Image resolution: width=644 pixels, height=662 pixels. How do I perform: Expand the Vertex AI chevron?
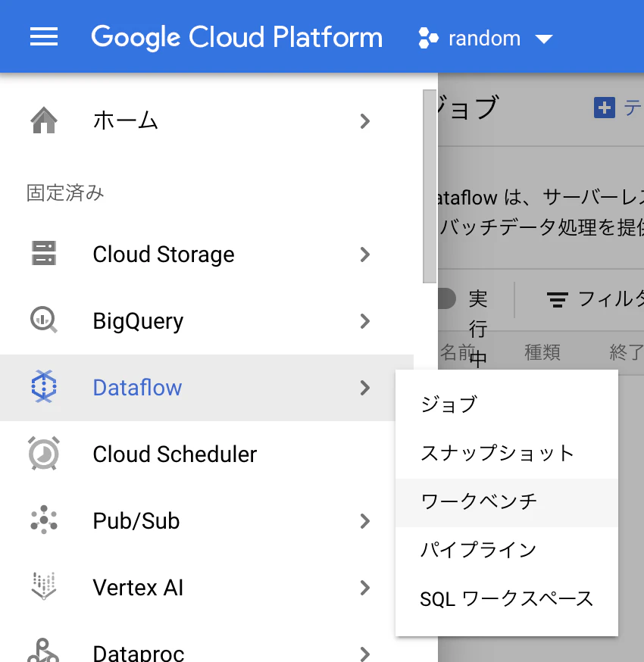click(365, 588)
